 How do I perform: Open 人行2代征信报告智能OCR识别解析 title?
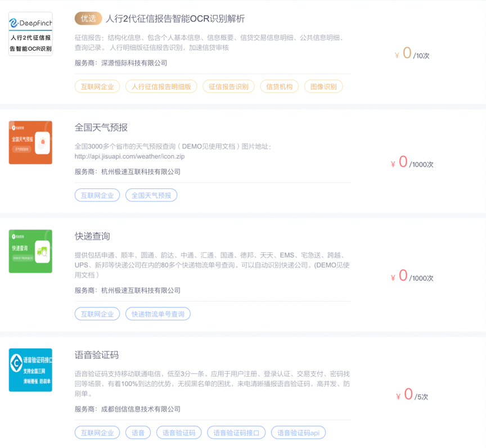175,19
